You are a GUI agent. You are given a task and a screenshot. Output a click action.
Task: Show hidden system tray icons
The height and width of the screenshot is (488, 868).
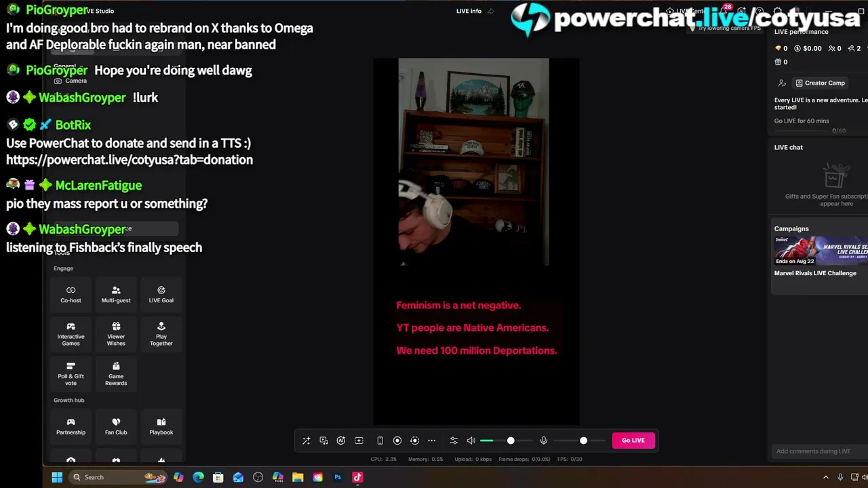pos(825,477)
